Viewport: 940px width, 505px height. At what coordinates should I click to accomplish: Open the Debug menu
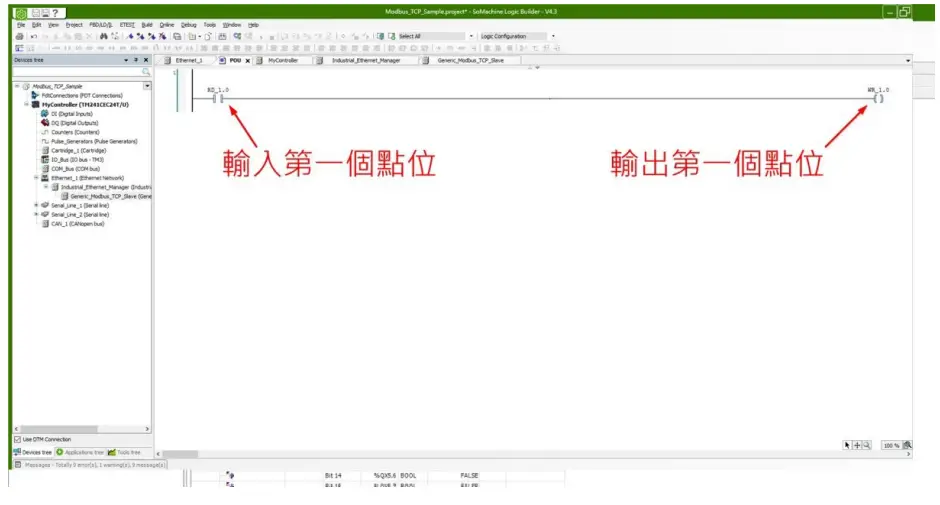coord(189,25)
